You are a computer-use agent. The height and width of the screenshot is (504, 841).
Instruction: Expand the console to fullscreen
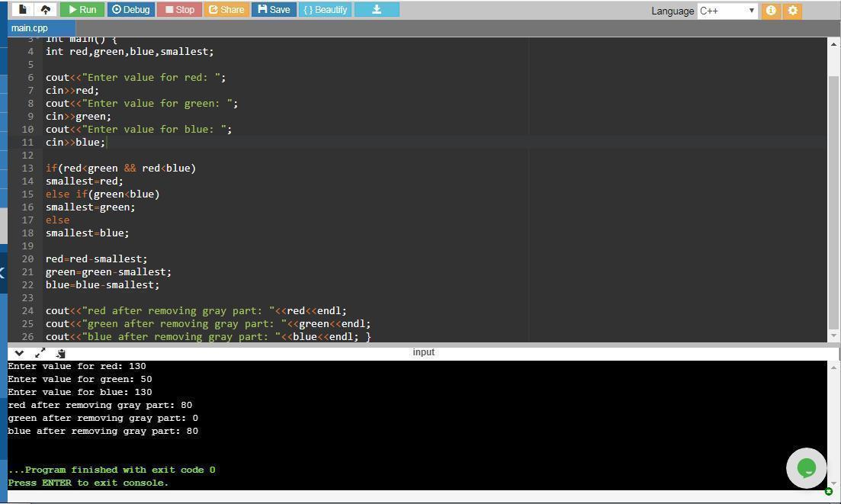point(40,352)
